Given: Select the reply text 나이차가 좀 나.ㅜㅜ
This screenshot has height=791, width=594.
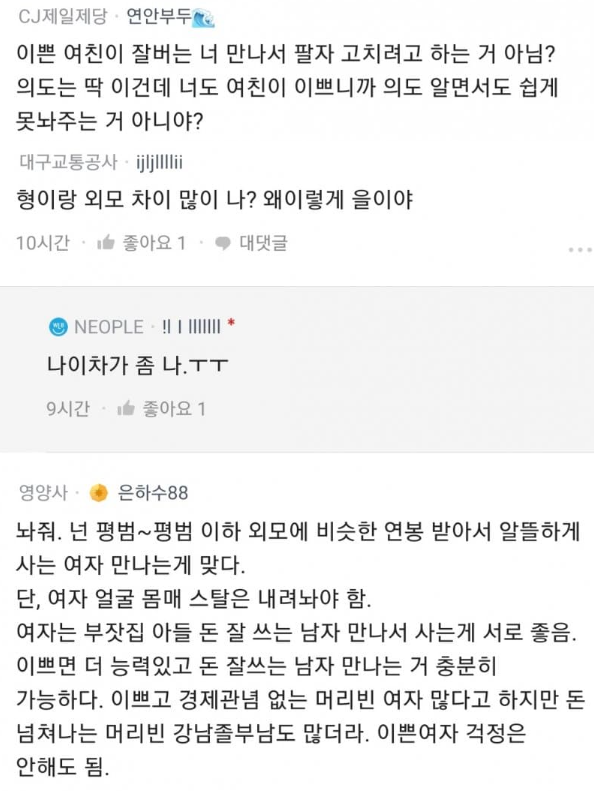Looking at the screenshot, I should [137, 365].
